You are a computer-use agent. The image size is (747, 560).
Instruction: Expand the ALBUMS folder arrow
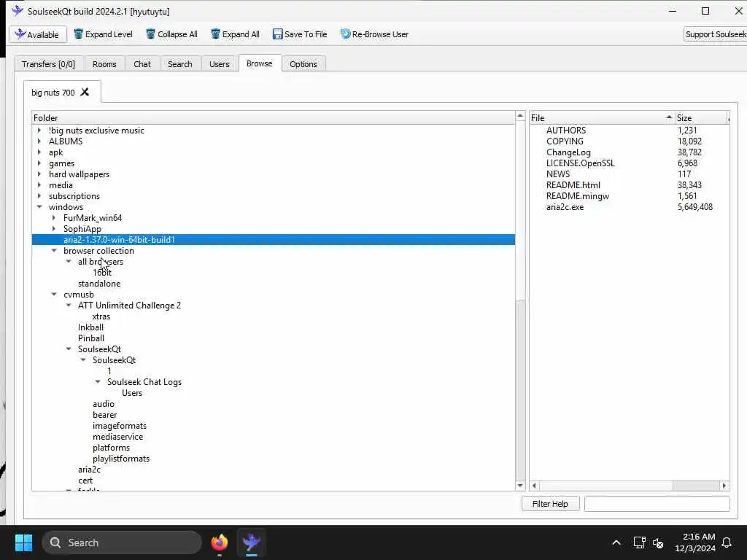coord(39,141)
